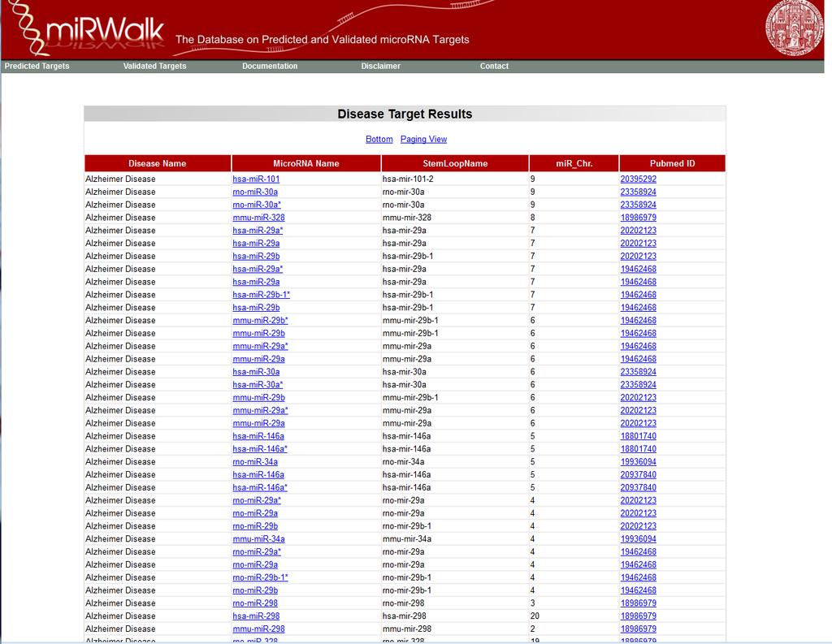Click the miR_Chr. column header
832x644 pixels.
point(574,163)
